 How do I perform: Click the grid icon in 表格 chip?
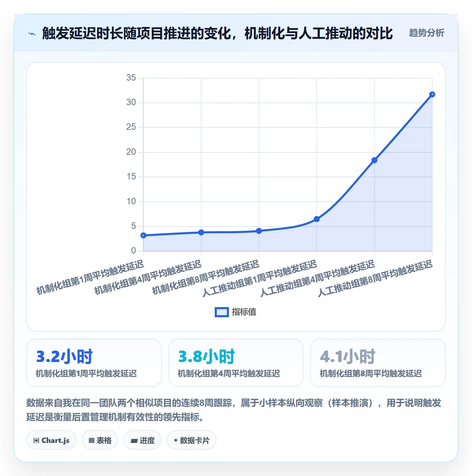91,441
